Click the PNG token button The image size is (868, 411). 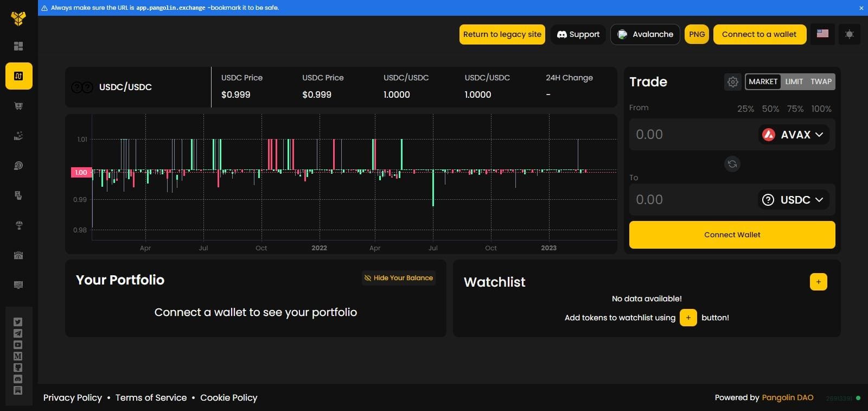pos(697,34)
